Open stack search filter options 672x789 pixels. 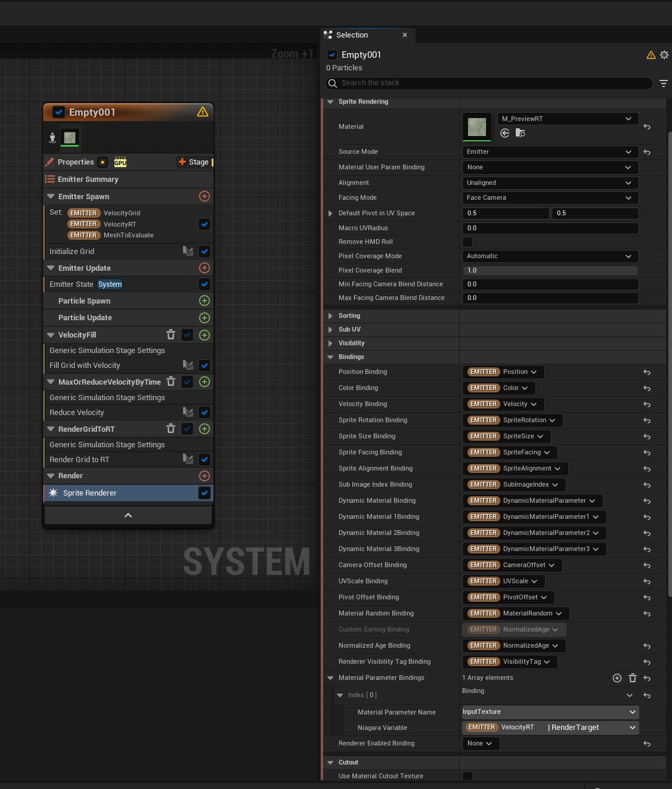[664, 83]
